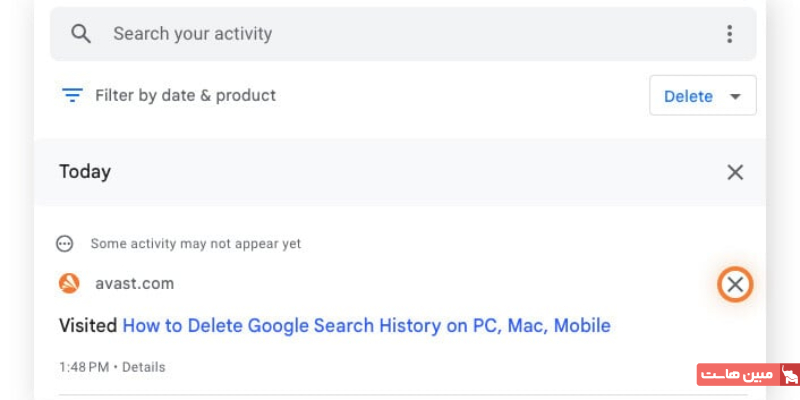Open the How to Delete Google Search History link
The height and width of the screenshot is (400, 800).
tap(366, 326)
